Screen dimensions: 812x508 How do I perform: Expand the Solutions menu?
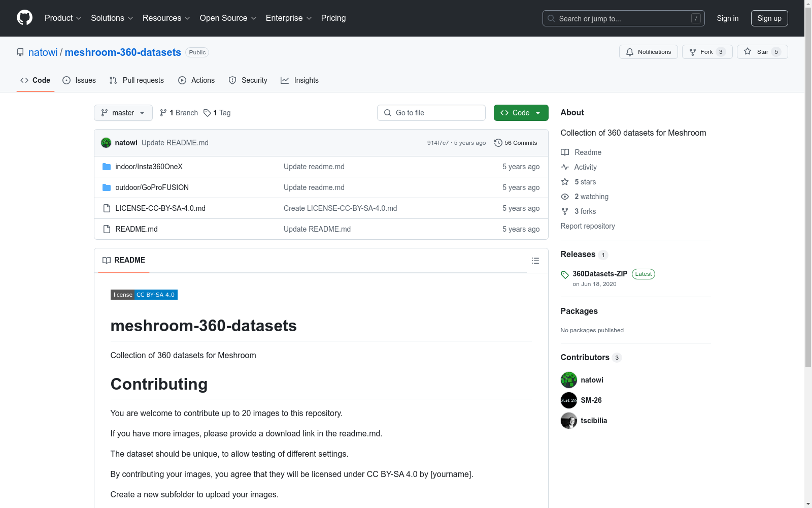click(112, 18)
